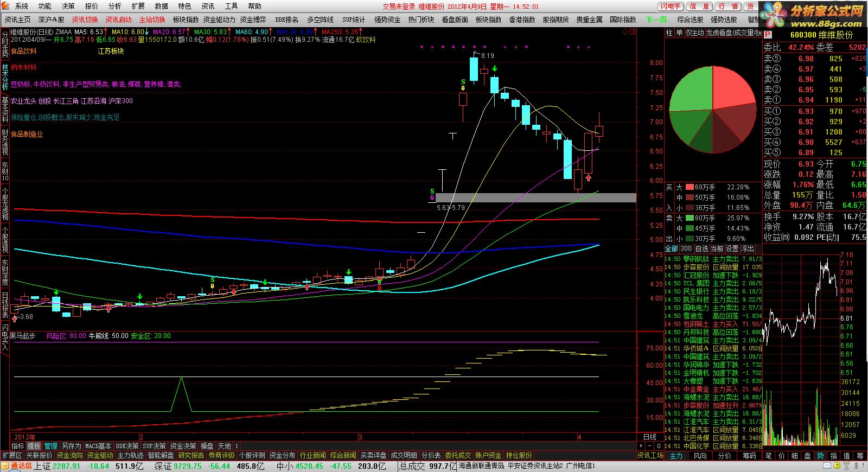Screen dimensions: 868x472
Task: Open 设置 in the alert list header
Action: [732, 248]
